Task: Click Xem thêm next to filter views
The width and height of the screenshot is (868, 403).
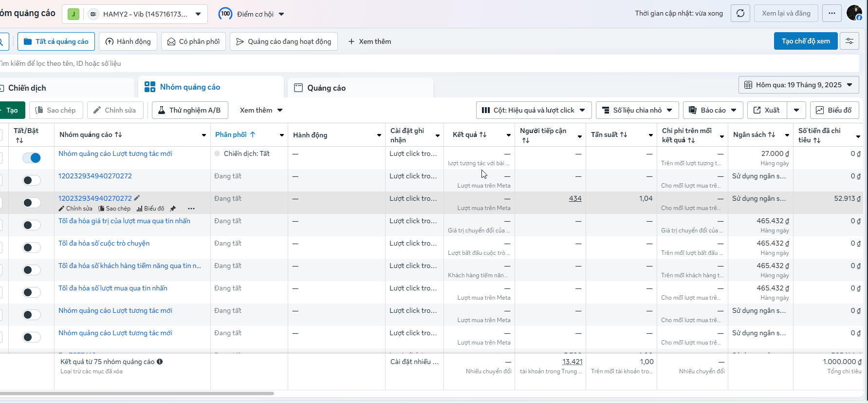Action: coord(370,41)
